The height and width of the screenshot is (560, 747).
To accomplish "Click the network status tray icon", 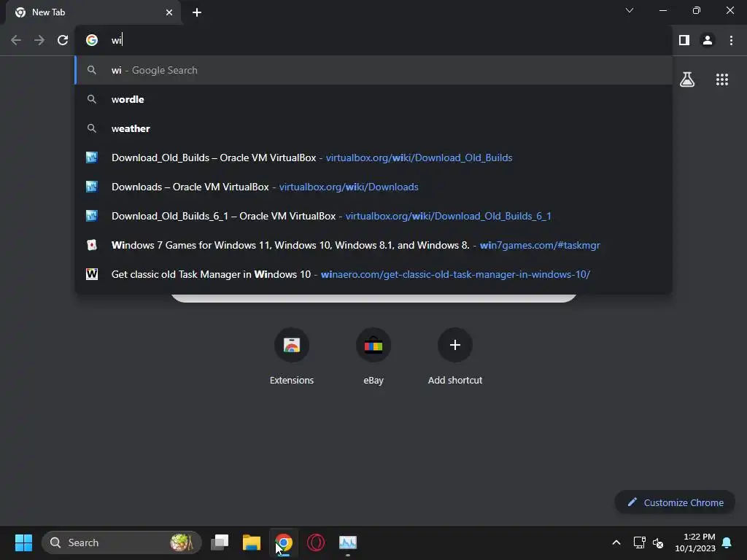I will click(639, 542).
